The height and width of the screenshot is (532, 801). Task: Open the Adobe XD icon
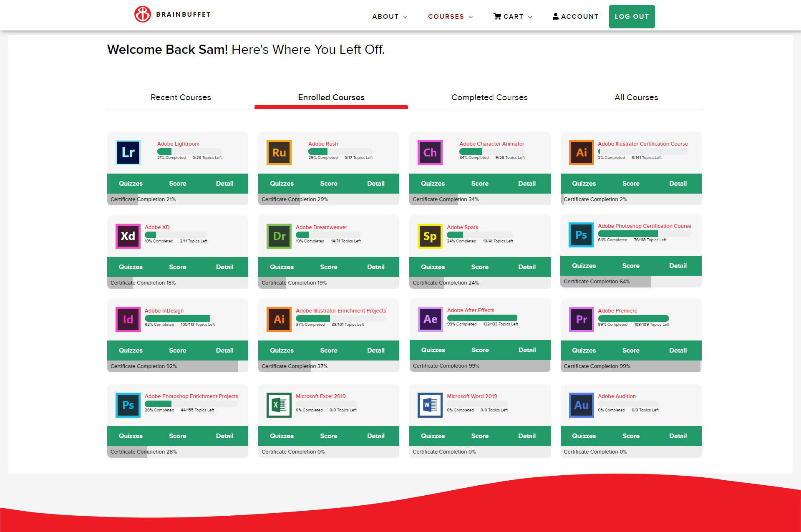click(x=128, y=236)
